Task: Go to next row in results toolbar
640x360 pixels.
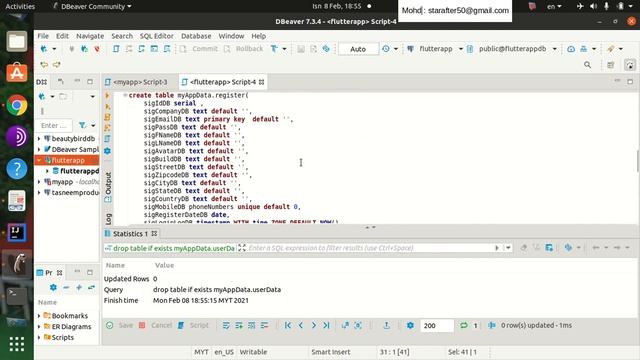Action: (x=313, y=325)
